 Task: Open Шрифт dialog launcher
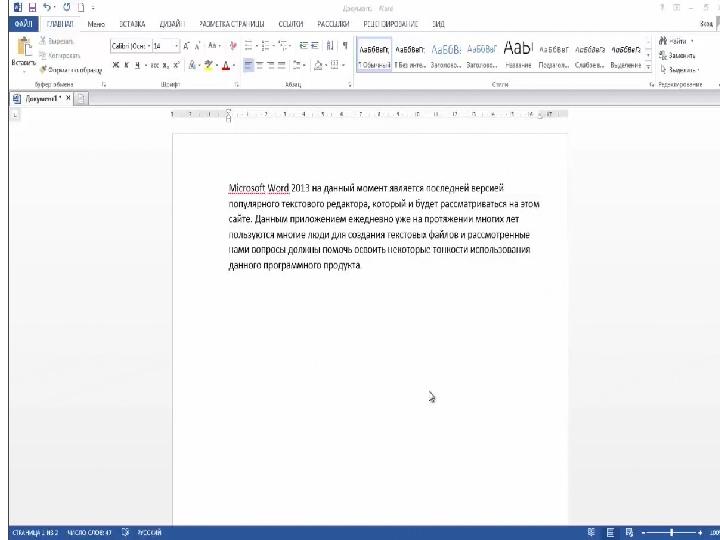click(x=237, y=84)
